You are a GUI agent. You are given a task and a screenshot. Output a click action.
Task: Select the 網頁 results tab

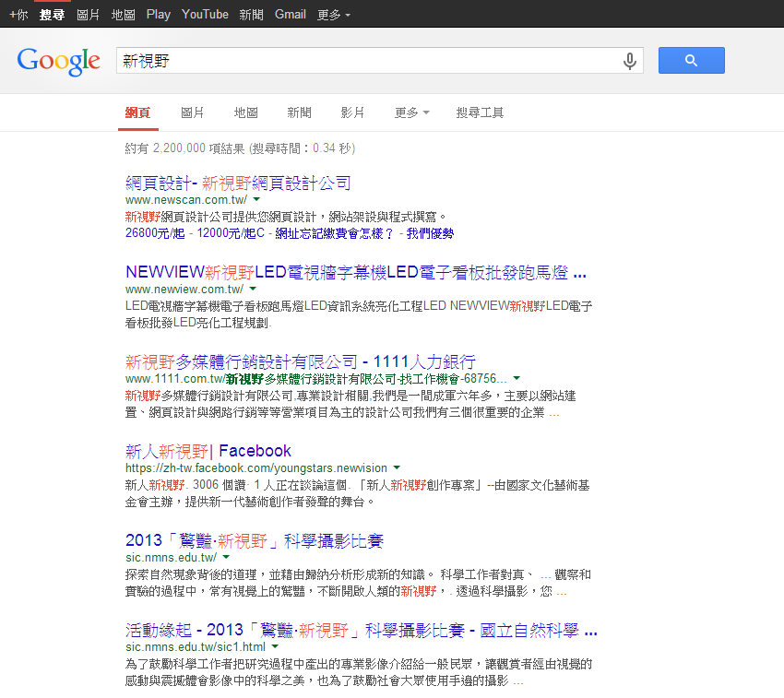pos(138,113)
